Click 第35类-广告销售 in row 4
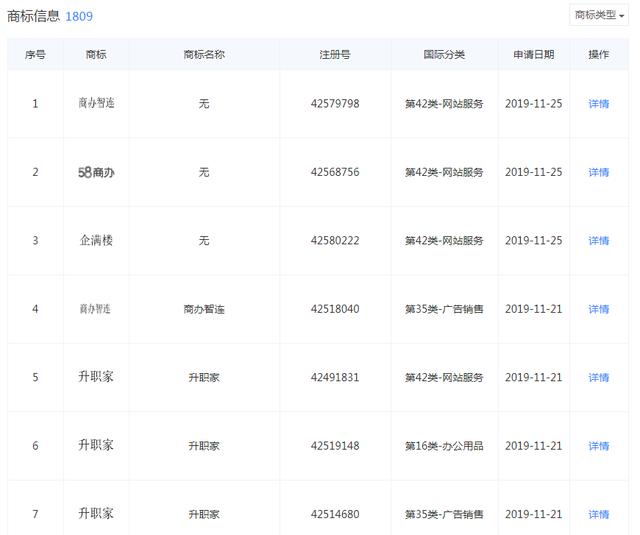Image resolution: width=640 pixels, height=535 pixels. coord(444,309)
